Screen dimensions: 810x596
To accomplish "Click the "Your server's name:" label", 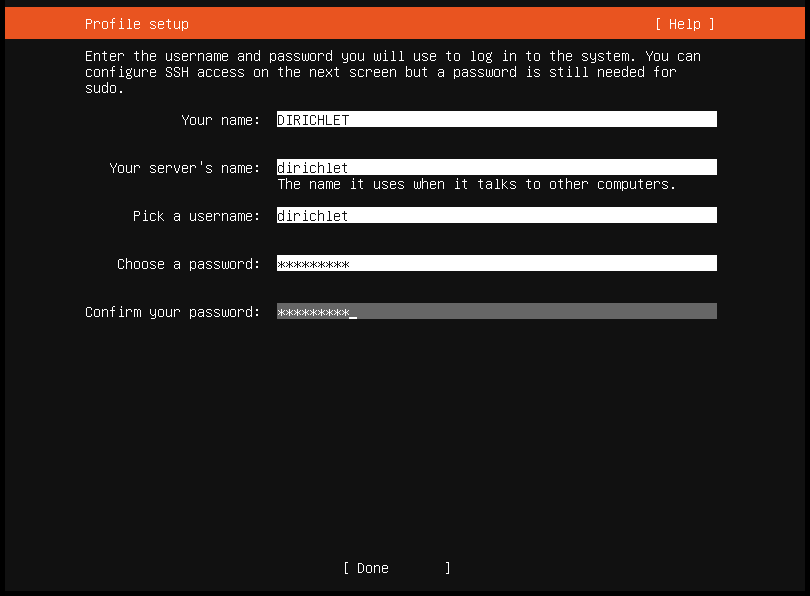I will (184, 168).
